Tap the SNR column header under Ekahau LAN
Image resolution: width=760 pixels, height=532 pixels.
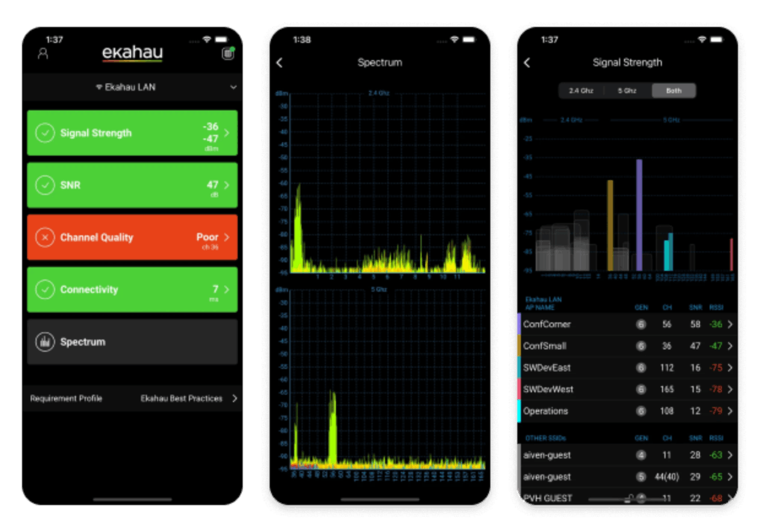point(694,307)
